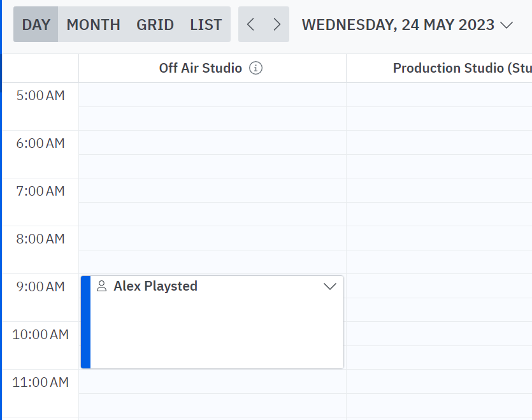Click person icon on Alex Playsted booking
532x420 pixels.
point(101,286)
